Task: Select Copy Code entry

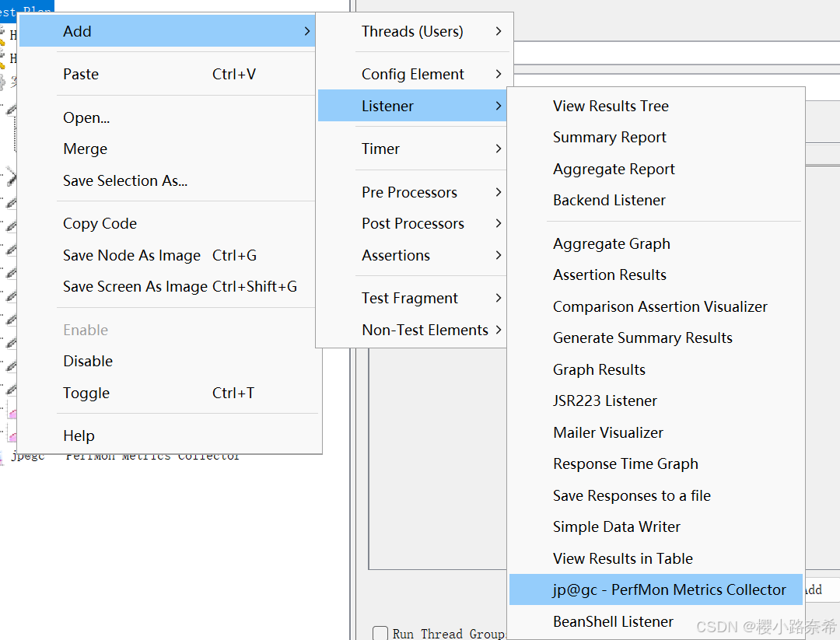Action: [166, 223]
